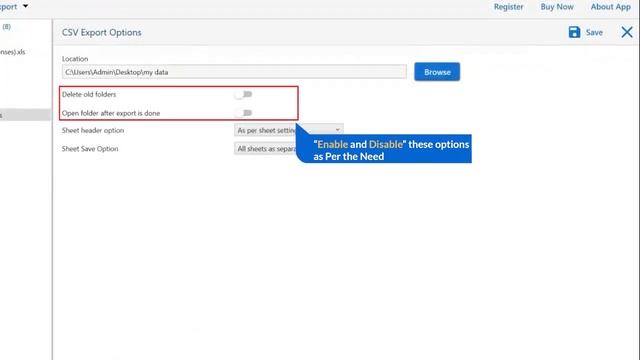Click the Browse button

[x=437, y=72]
